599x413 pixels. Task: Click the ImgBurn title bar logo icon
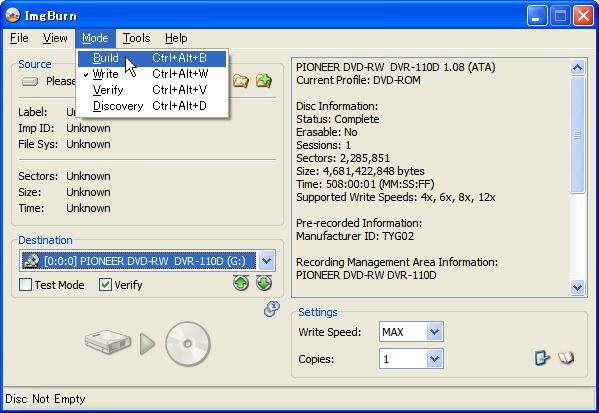tap(13, 15)
